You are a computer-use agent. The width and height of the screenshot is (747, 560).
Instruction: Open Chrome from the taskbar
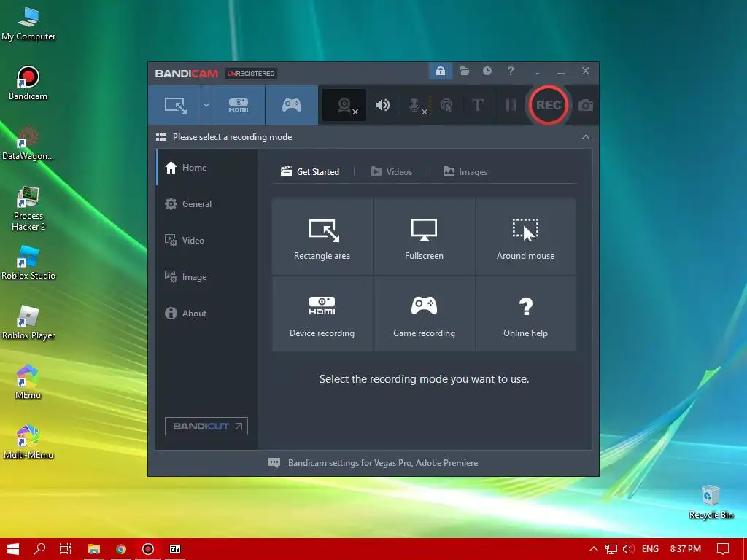click(x=121, y=549)
